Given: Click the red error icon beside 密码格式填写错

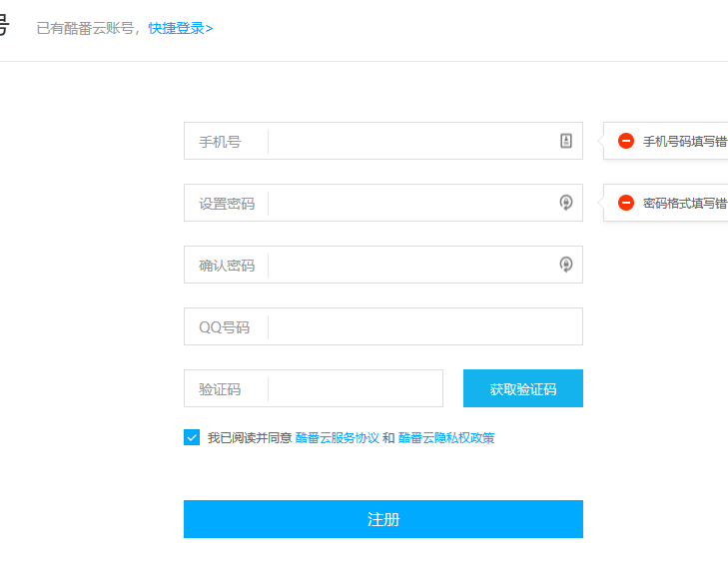Looking at the screenshot, I should coord(626,203).
